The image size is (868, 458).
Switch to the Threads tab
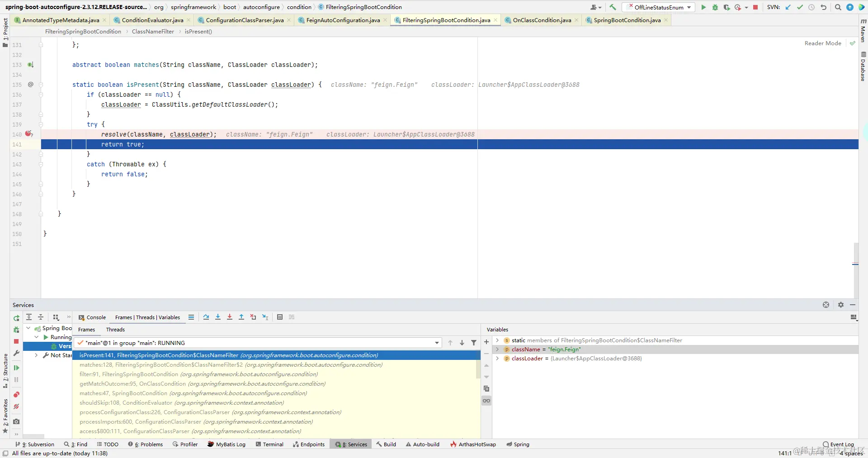(115, 330)
